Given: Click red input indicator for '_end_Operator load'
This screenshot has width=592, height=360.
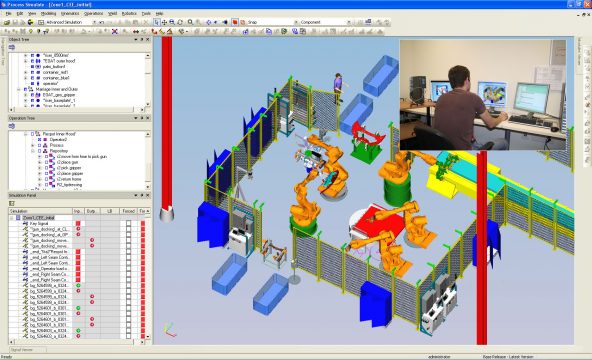Looking at the screenshot, I should (x=78, y=269).
